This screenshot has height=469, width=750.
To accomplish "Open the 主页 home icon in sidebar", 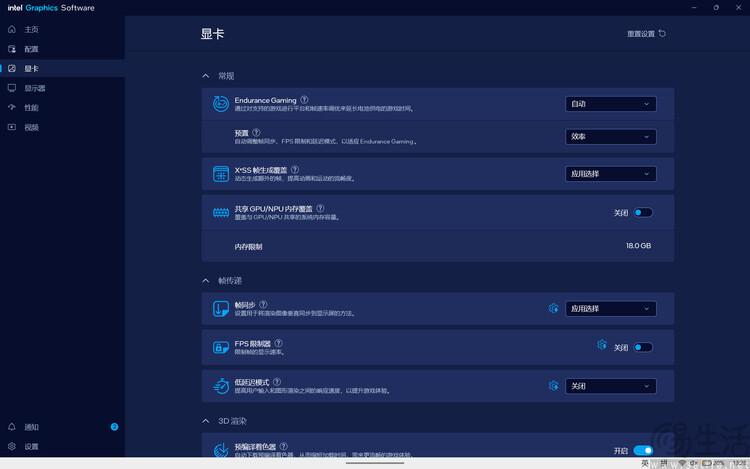I will point(12,29).
